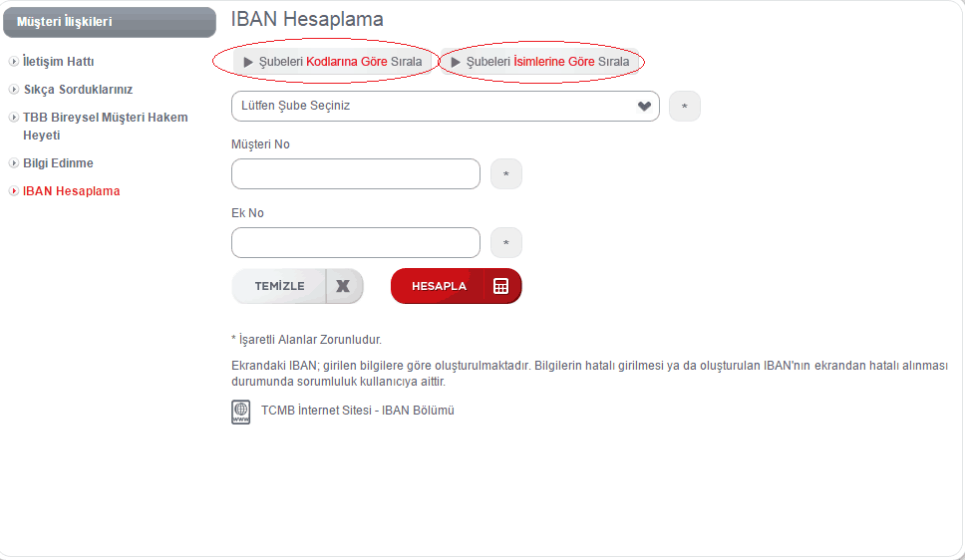The width and height of the screenshot is (965, 560).
Task: Click the TCMB passbook icon
Action: click(240, 412)
